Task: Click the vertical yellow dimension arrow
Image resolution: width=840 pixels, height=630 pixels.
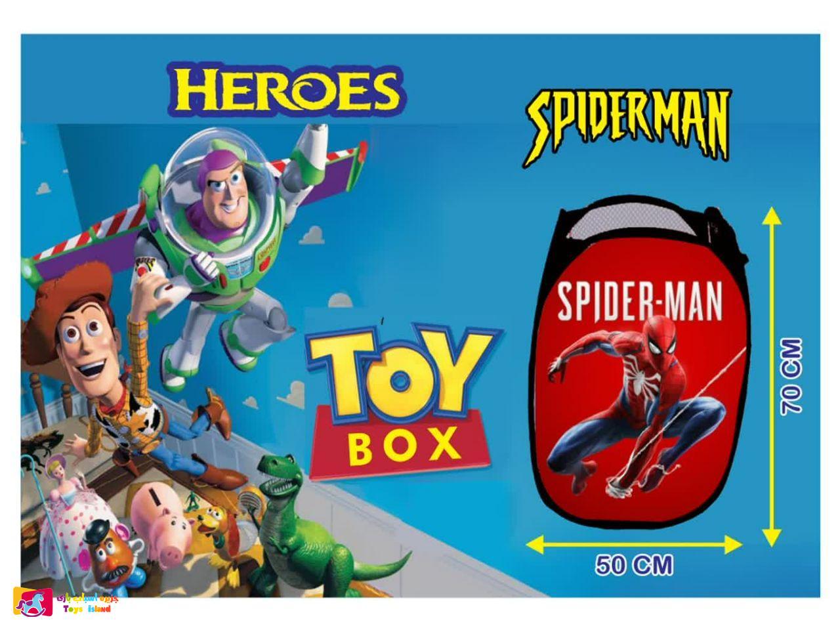Action: coord(773,377)
